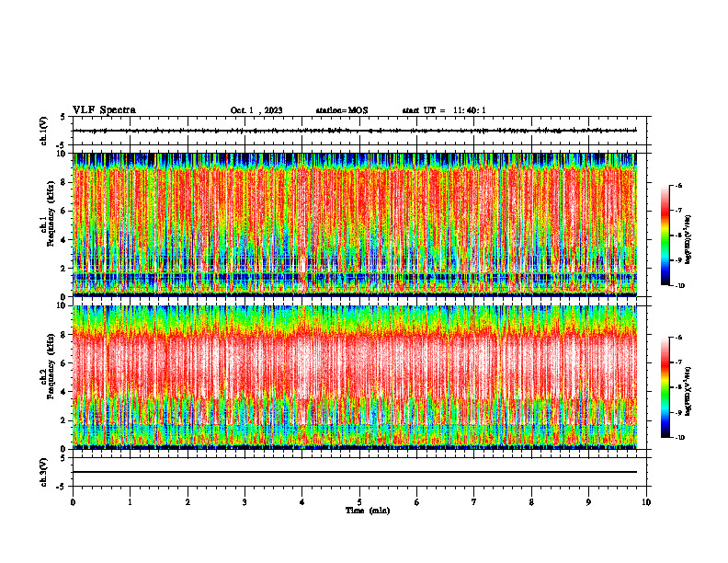Click the ch.1 spectrogram color scale bar
The width and height of the screenshot is (728, 563).
(x=665, y=236)
